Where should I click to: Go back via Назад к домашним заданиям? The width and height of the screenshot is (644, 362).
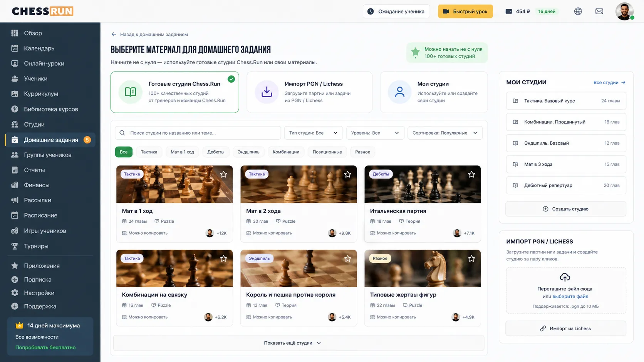pos(149,34)
